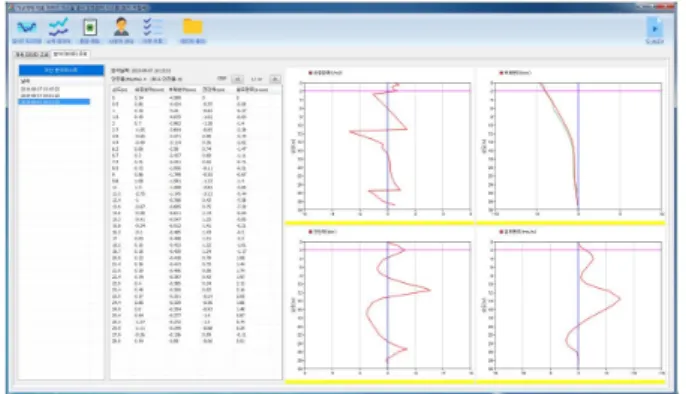
Task: Click the red legend marker of the bottom-right chart
Action: pos(501,232)
